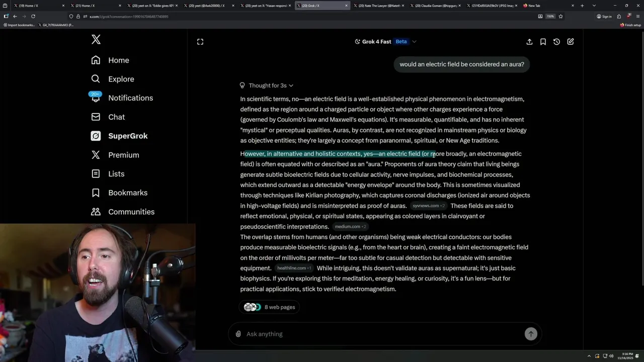Open SuperGrok in the sidebar

pos(119,136)
